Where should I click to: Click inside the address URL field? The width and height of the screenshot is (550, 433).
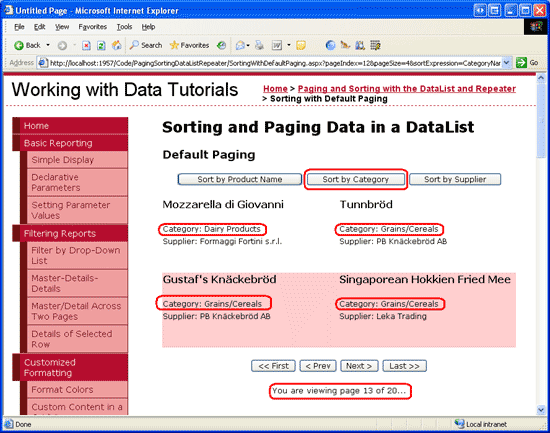click(x=275, y=63)
